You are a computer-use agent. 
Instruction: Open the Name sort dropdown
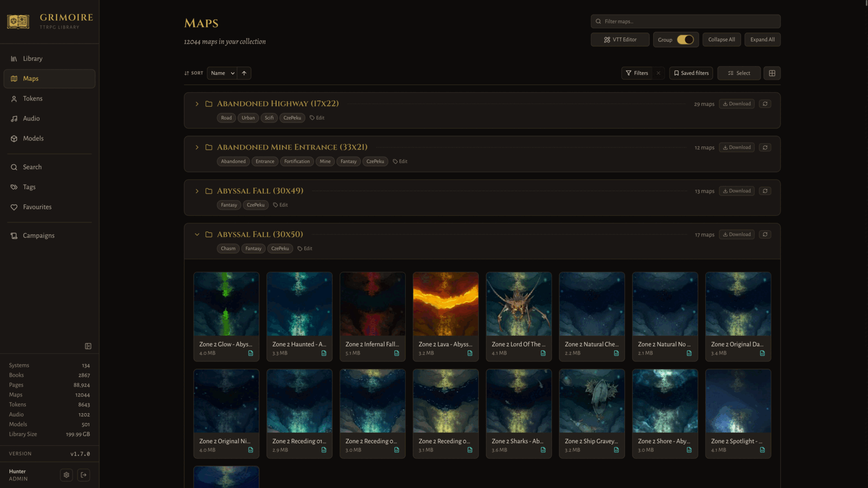[222, 73]
